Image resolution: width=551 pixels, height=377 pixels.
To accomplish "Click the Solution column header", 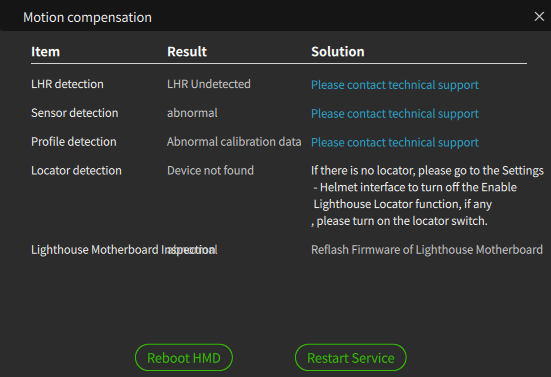I will (338, 52).
